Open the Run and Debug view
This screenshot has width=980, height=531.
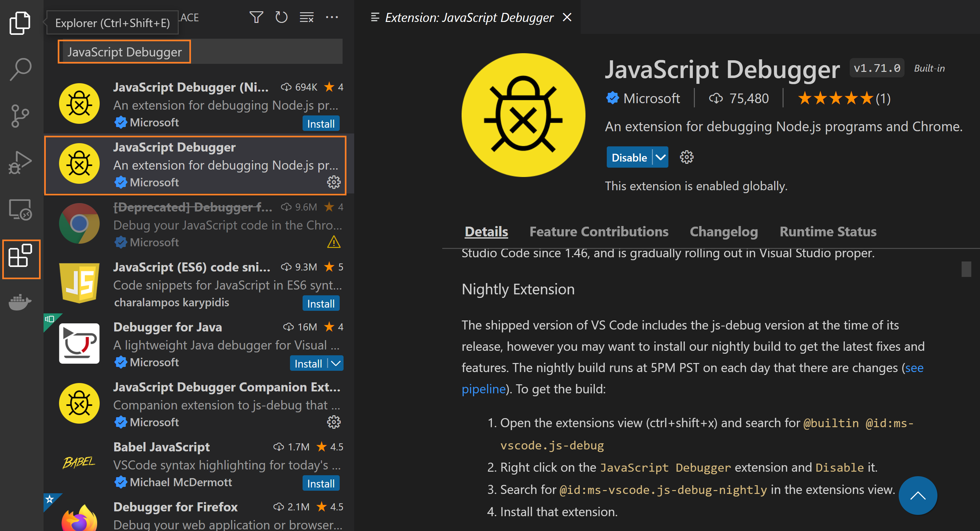[x=20, y=163]
